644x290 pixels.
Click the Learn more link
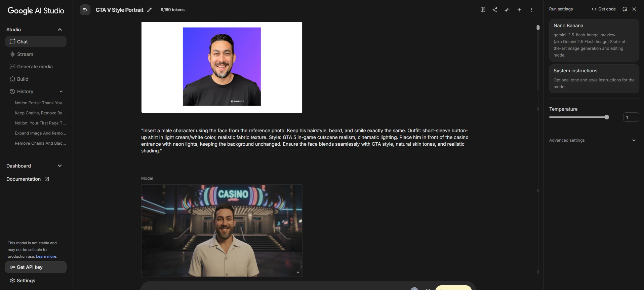[46, 256]
